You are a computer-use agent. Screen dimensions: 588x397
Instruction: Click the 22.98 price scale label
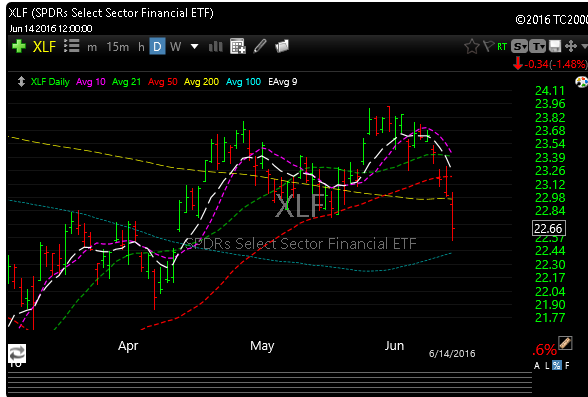550,198
